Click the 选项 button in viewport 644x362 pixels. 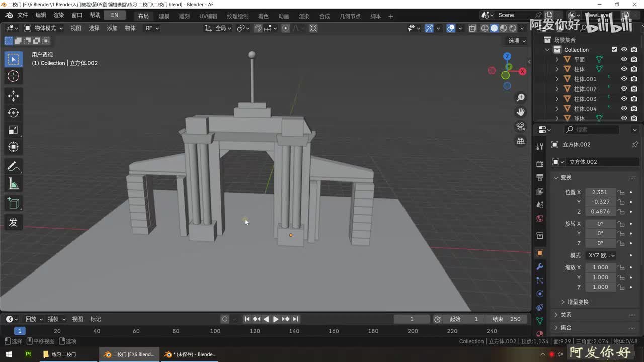(517, 41)
